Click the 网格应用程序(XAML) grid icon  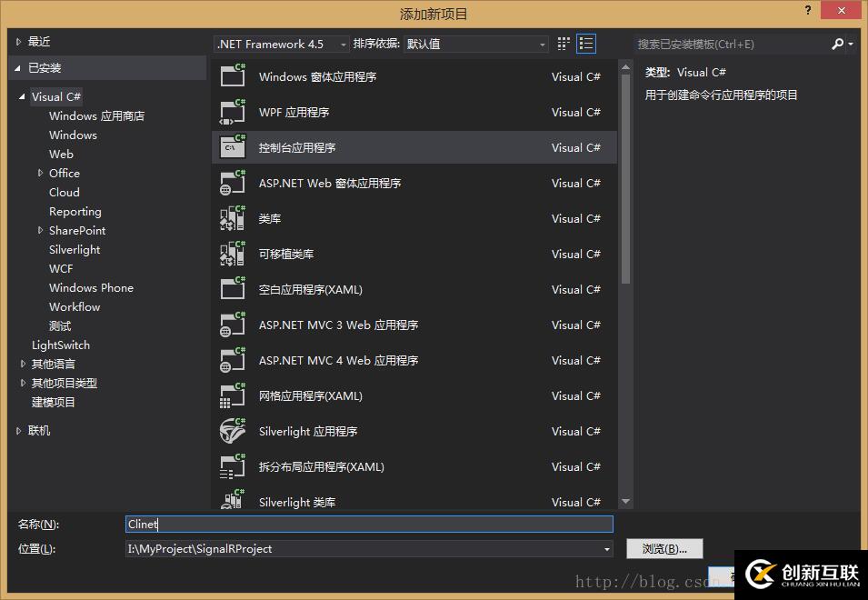[233, 395]
